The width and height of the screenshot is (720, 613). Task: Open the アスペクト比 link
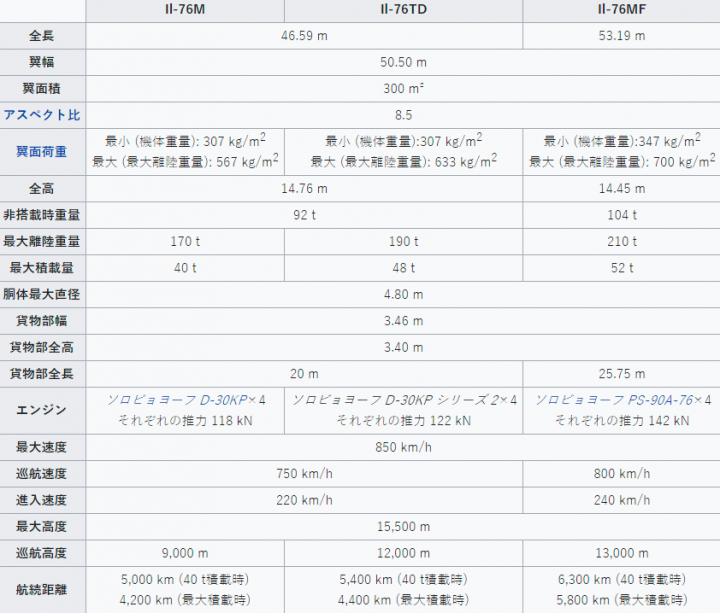point(42,115)
